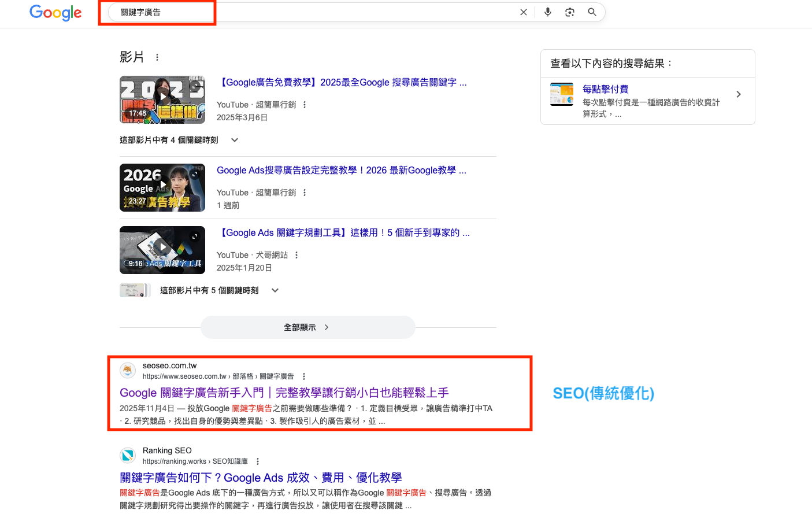The height and width of the screenshot is (521, 812).
Task: Click the magnifying glass search button
Action: point(592,12)
